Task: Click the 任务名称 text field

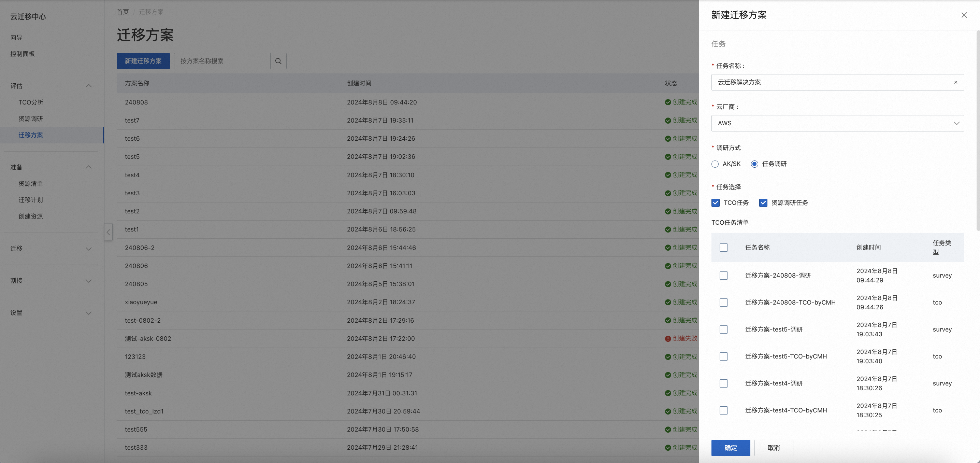Action: 837,82
